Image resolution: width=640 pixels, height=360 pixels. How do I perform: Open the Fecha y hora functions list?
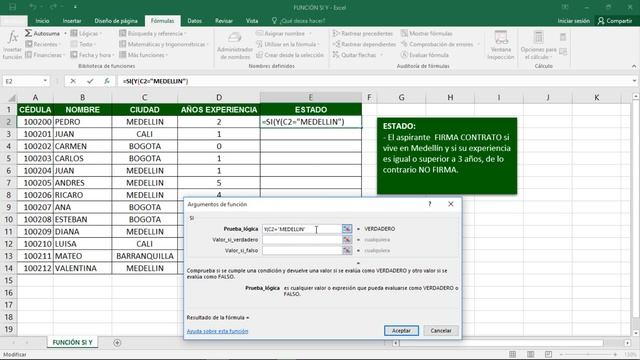[92, 55]
